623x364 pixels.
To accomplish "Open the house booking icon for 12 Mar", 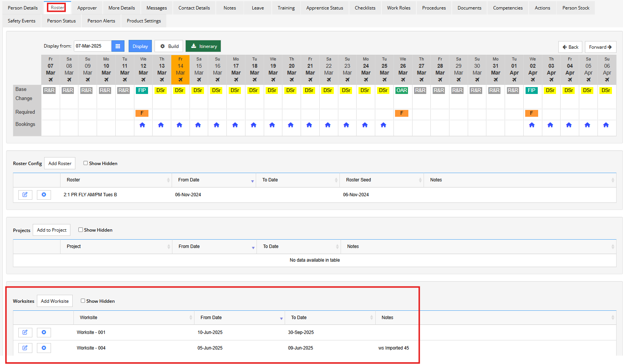I will pyautogui.click(x=142, y=125).
